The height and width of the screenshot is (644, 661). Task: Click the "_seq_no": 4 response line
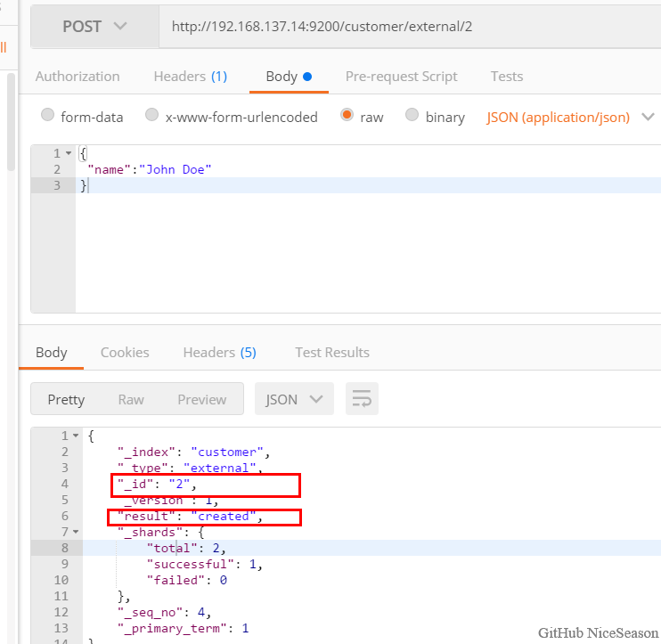point(164,613)
